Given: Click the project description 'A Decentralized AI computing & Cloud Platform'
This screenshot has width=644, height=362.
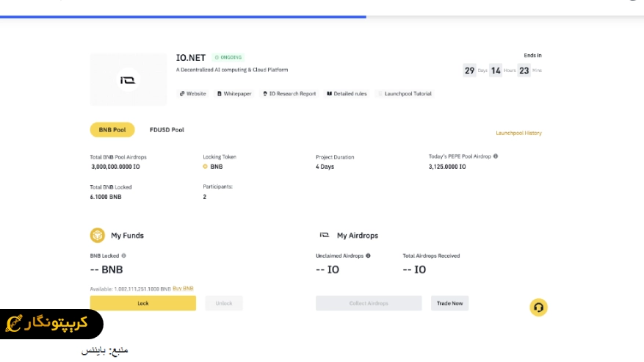Looking at the screenshot, I should click(232, 70).
